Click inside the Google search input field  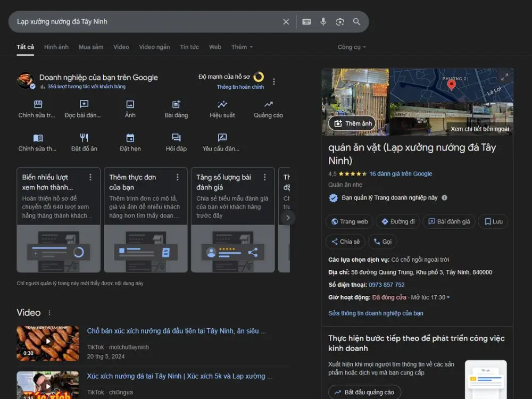[x=144, y=22]
